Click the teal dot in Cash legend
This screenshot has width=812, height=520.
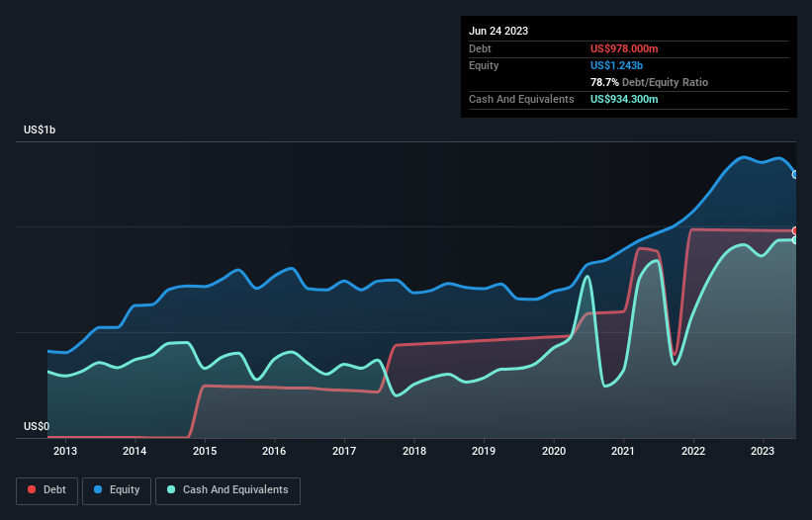click(x=171, y=489)
